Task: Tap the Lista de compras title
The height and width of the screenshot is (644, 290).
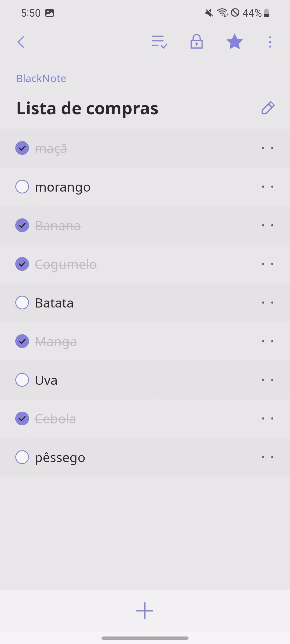Action: point(88,109)
